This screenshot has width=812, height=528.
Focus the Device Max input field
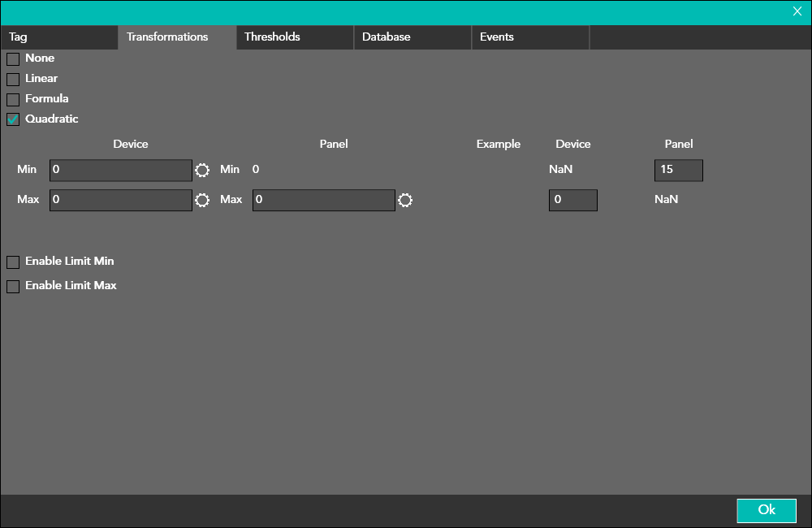(x=121, y=200)
